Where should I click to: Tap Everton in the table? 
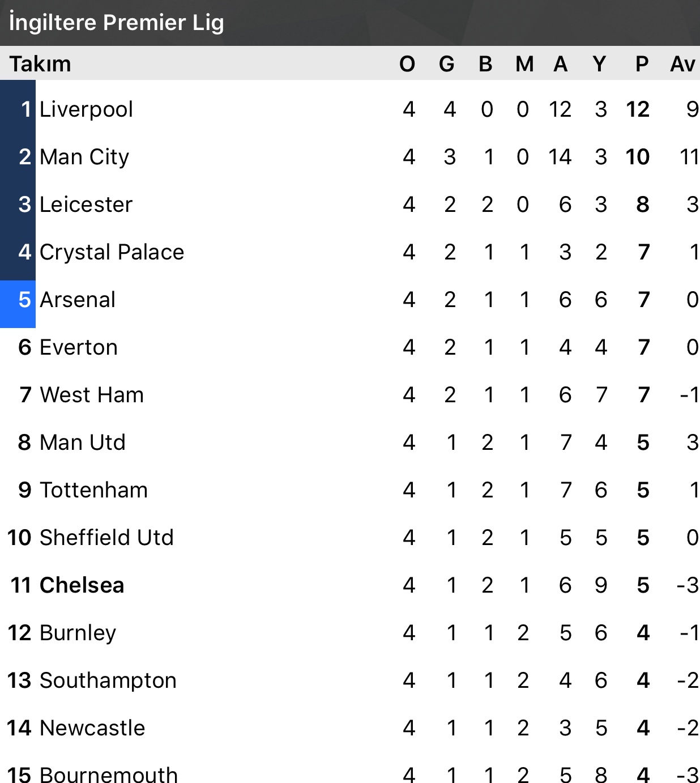[x=79, y=347]
